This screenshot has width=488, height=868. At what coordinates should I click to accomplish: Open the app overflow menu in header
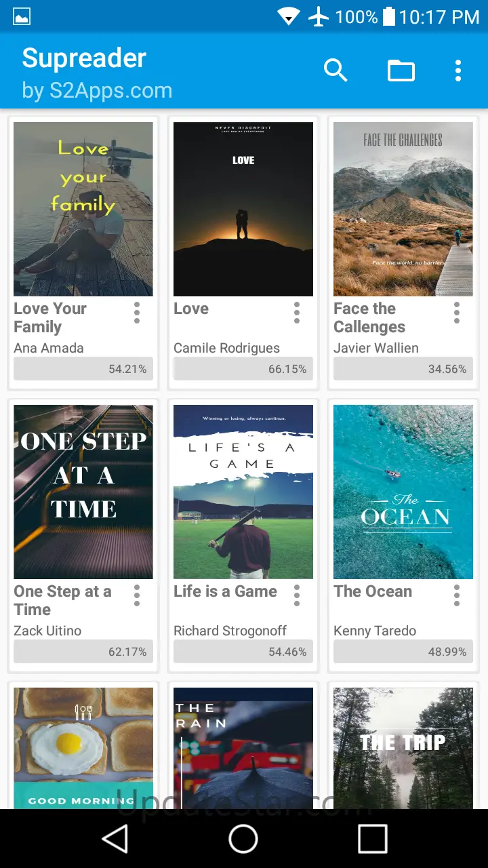point(458,70)
